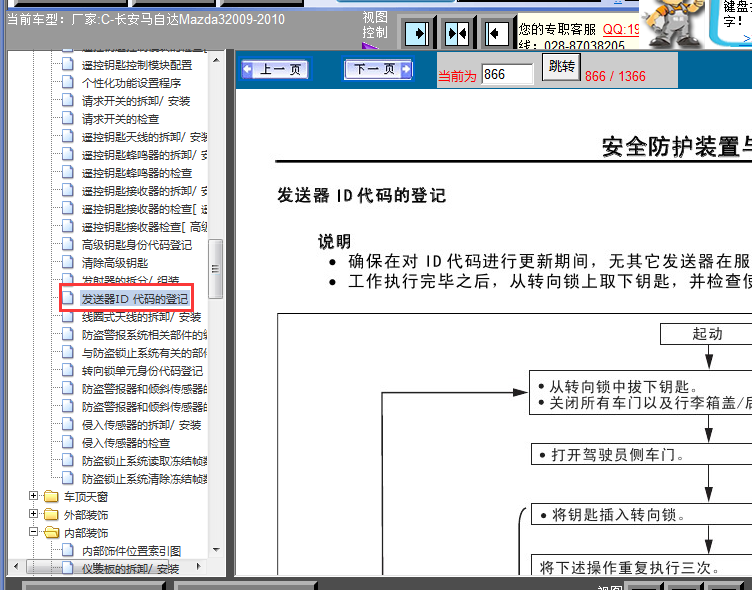The height and width of the screenshot is (590, 752).
Task: Click the 车顶天窗 folder icon
Action: [x=51, y=497]
